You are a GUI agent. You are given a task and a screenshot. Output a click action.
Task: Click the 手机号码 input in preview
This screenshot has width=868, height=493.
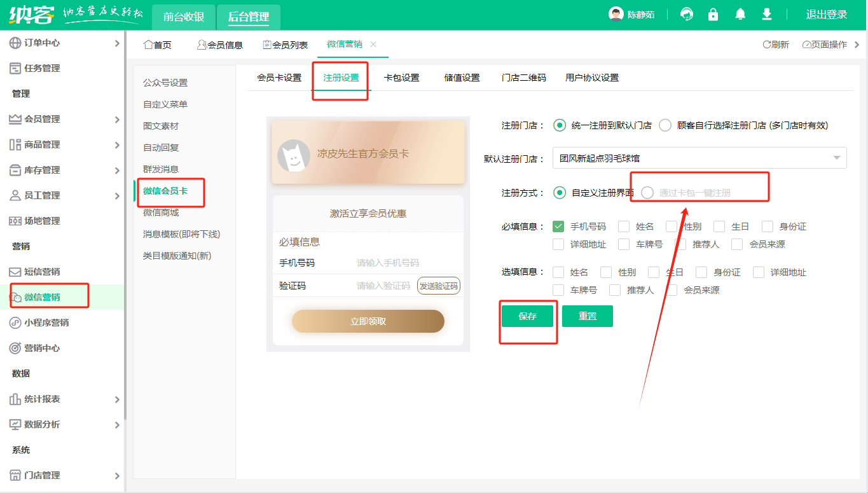[388, 263]
